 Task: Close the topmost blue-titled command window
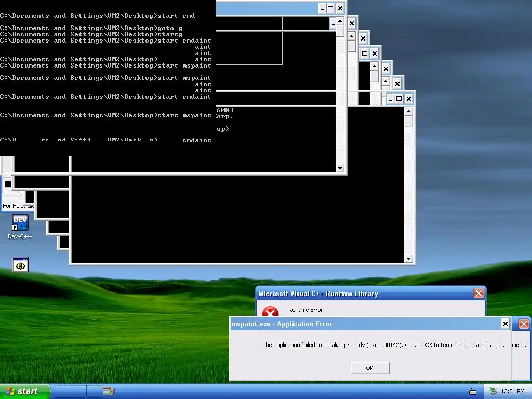tap(340, 8)
